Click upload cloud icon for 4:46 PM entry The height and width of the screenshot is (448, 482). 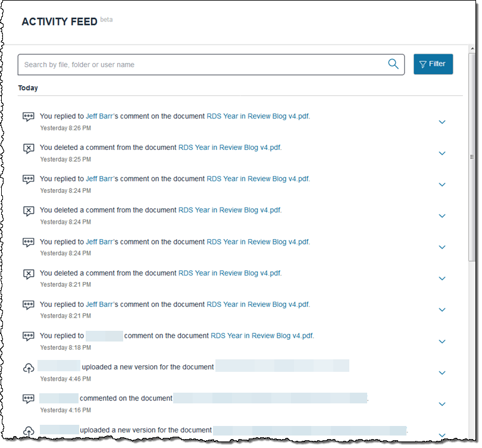[x=28, y=368]
